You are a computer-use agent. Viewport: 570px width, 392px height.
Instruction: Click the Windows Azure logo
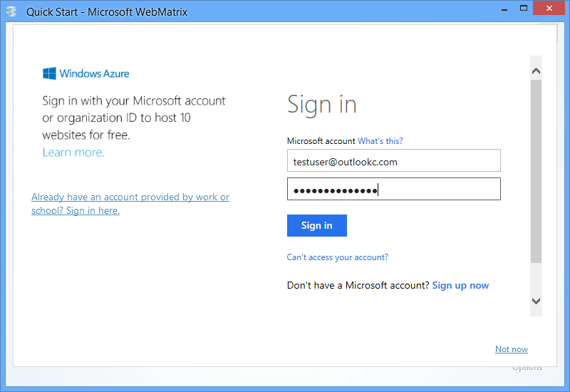85,73
